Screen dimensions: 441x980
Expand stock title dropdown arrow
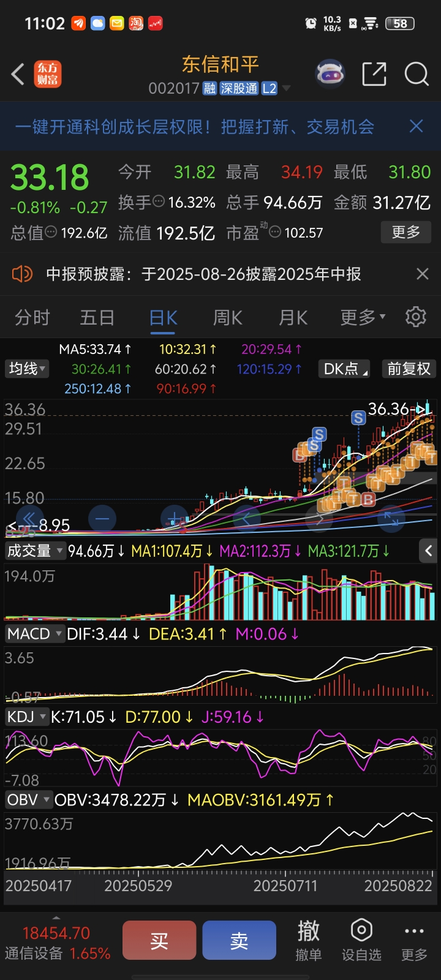tap(286, 89)
